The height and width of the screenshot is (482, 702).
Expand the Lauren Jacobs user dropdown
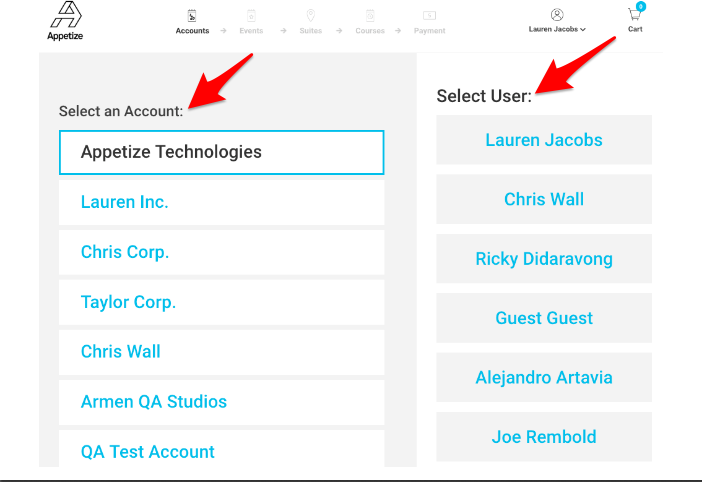(557, 30)
